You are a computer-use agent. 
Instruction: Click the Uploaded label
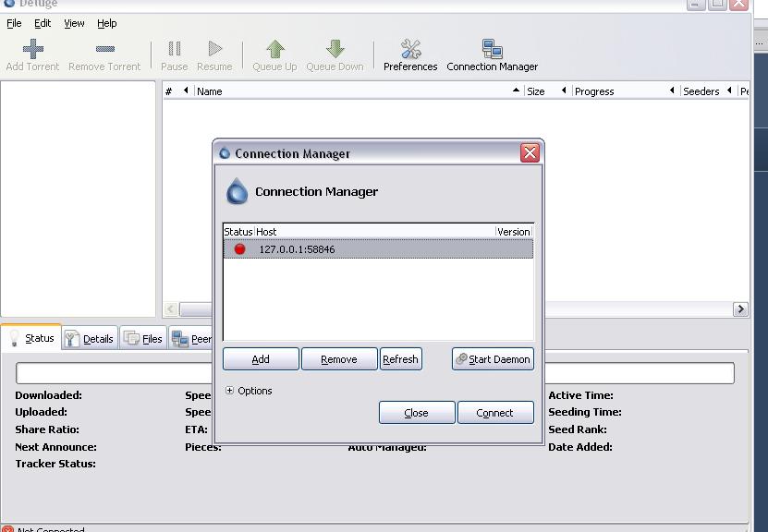coord(42,412)
